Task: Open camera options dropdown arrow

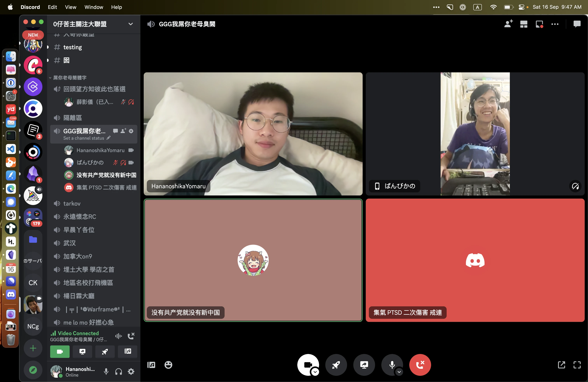Action: click(315, 372)
